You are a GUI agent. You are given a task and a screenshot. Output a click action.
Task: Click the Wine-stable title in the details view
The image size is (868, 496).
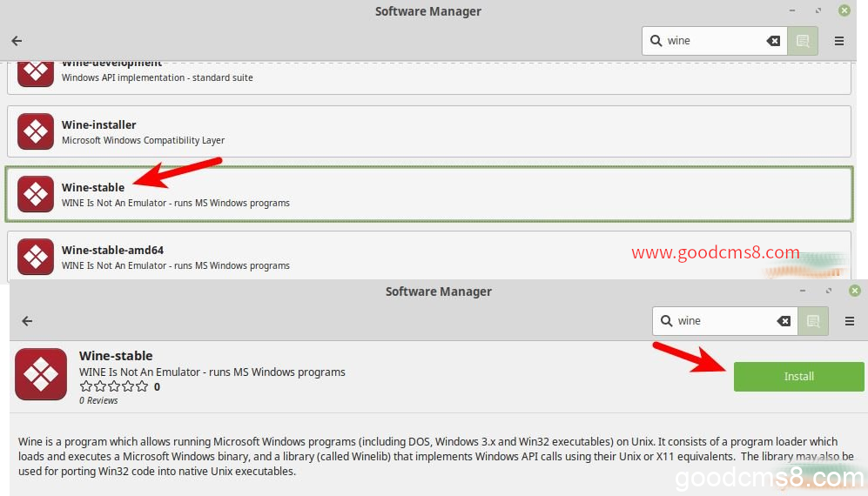[116, 356]
